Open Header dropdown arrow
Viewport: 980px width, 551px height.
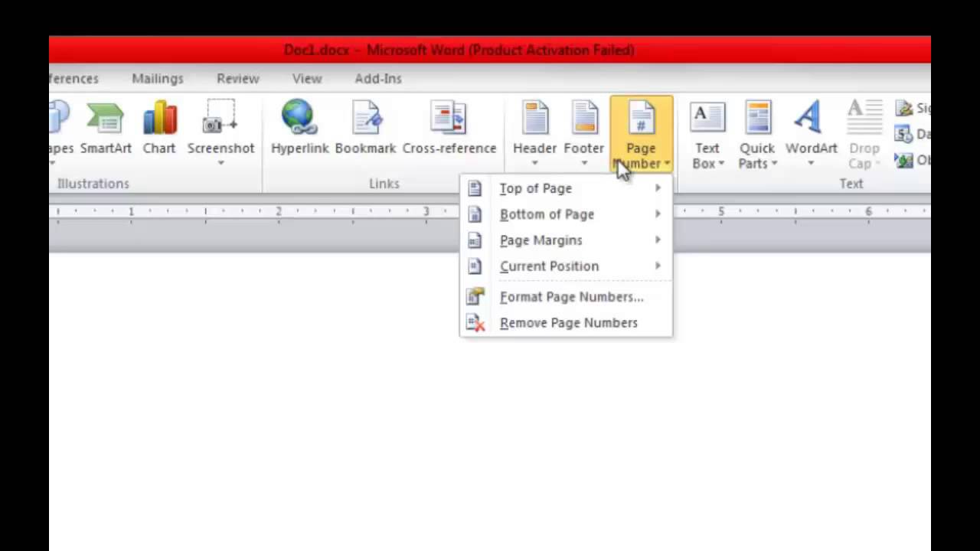[534, 163]
